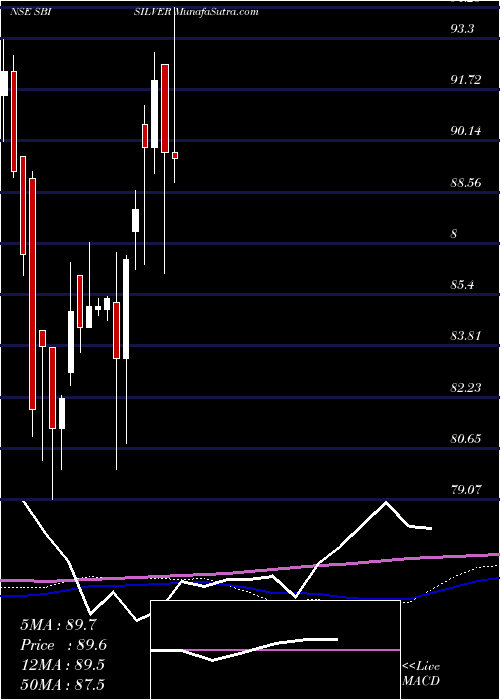This screenshot has width=500, height=700.
Task: Click the 83.81 price axis label
Action: [x=466, y=336]
